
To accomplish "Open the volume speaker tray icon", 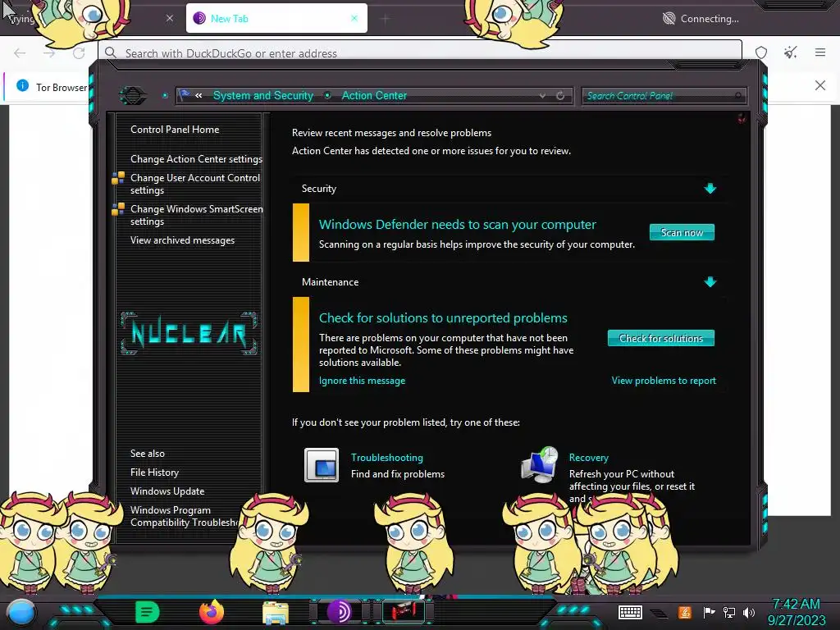I will [749, 612].
